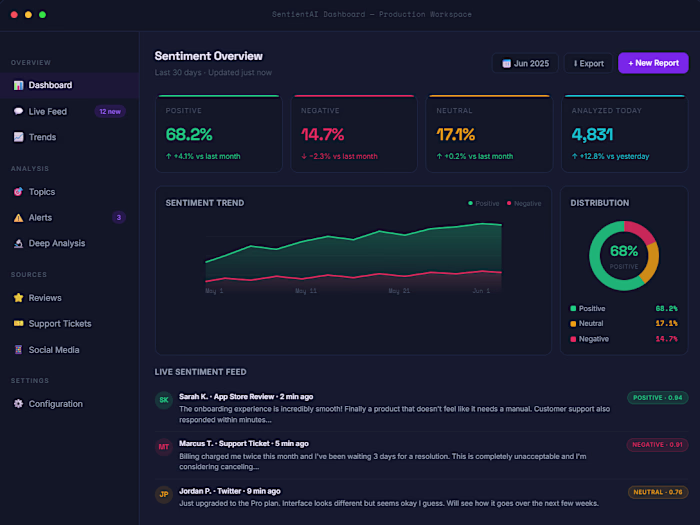This screenshot has width=700, height=525.
Task: Click the Support Tickets ticket icon
Action: point(18,323)
